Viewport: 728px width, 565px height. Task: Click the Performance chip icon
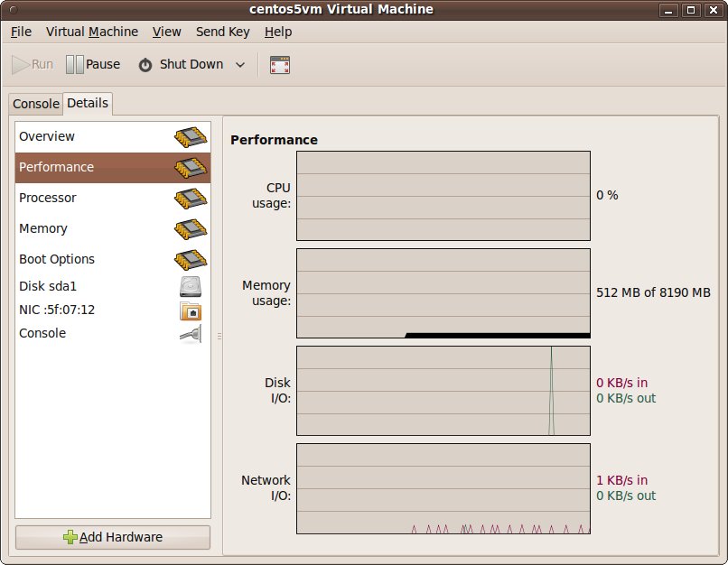tap(191, 168)
